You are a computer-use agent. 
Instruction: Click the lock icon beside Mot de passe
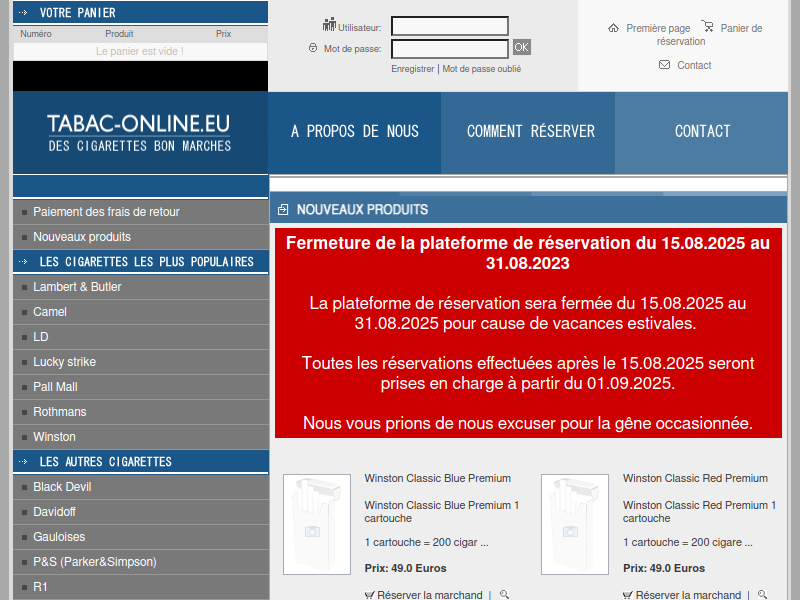click(313, 48)
